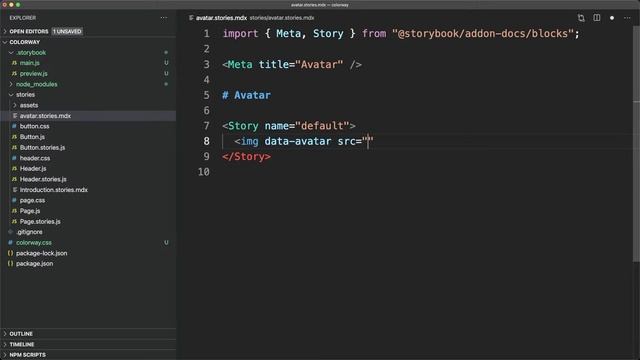The height and width of the screenshot is (360, 640).
Task: Click the CSS hash icon beside colorway.css
Action: tap(11, 242)
